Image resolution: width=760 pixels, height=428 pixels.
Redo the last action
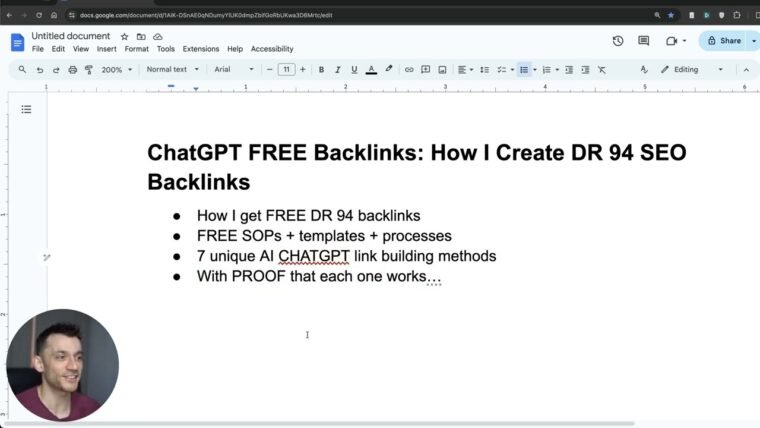click(x=56, y=70)
